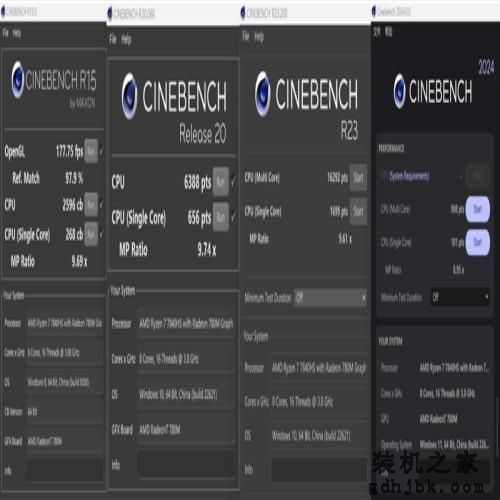Click the OS field in R23 window

click(x=319, y=435)
